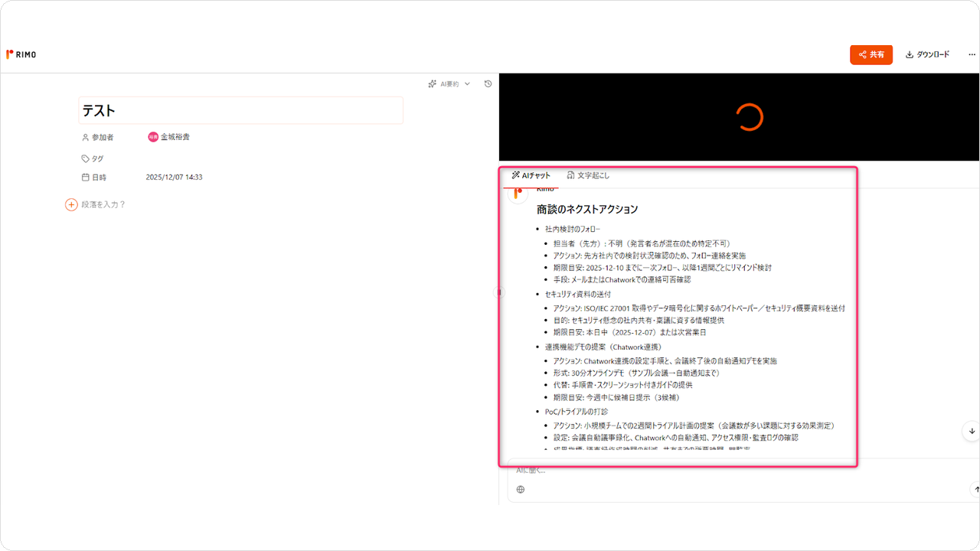Click the タグ field label
Screen dimensions: 980x551
pyautogui.click(x=98, y=158)
